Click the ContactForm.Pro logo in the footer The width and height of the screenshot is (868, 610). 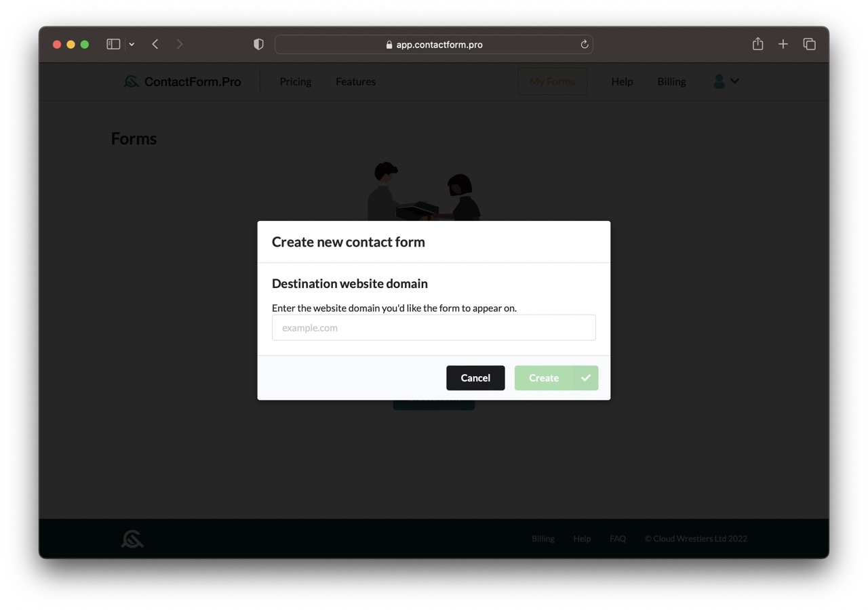coord(132,538)
